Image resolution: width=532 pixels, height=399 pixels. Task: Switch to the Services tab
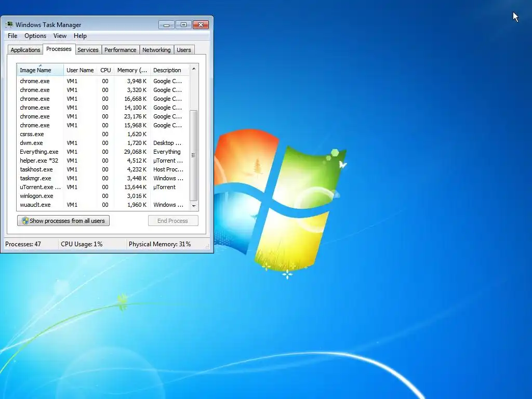[88, 50]
